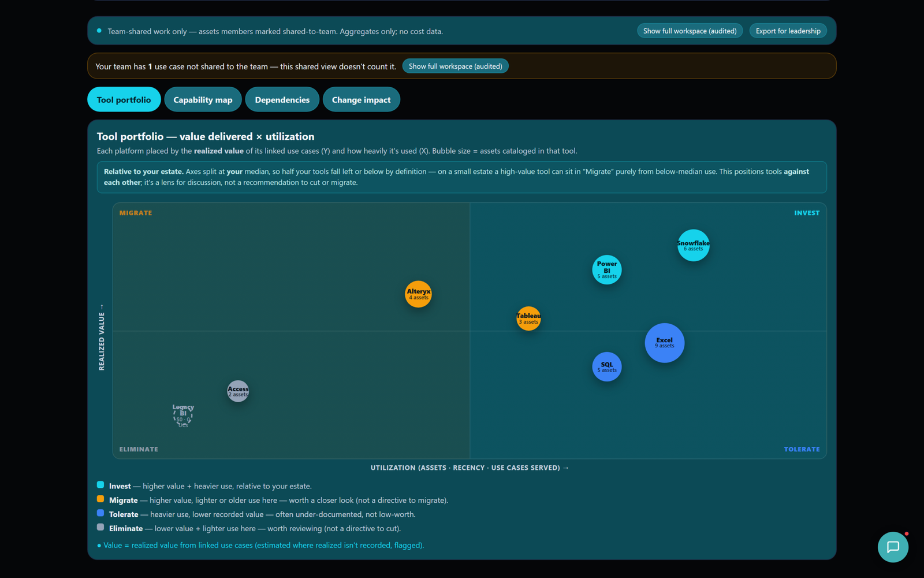Click Show full workspace (audited) in top banner
Viewport: 924px width, 578px height.
(x=690, y=31)
